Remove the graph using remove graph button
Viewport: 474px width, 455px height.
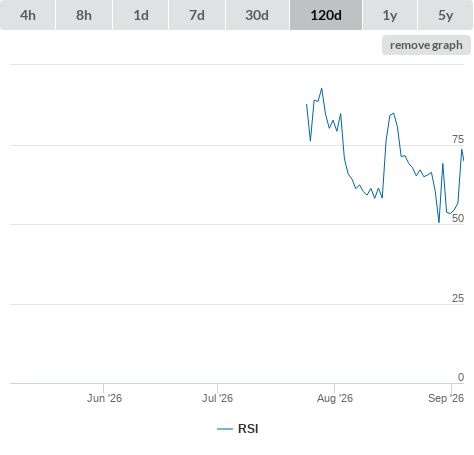click(x=426, y=45)
